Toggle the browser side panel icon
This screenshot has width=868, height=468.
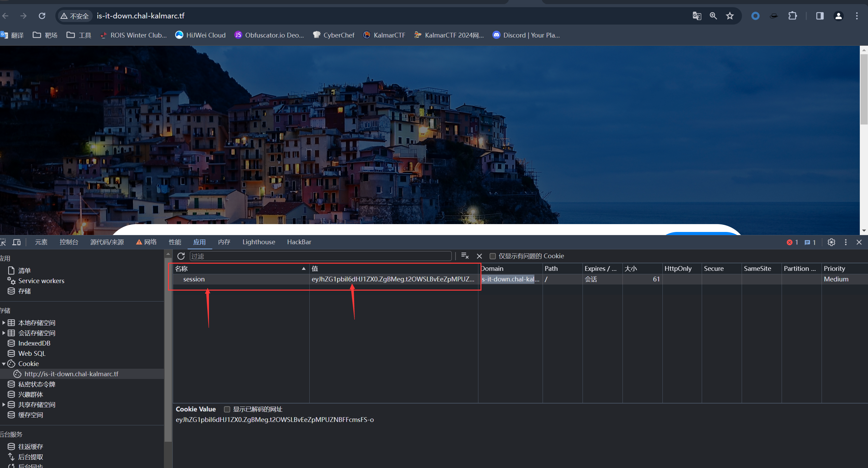pyautogui.click(x=820, y=16)
